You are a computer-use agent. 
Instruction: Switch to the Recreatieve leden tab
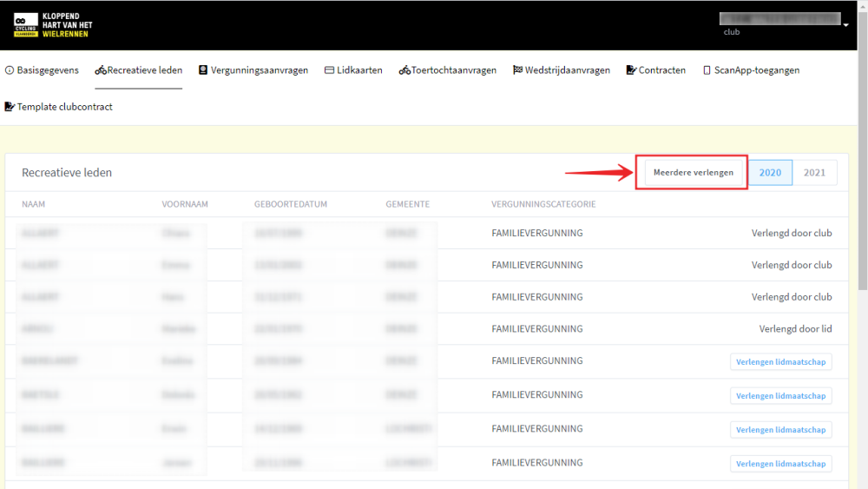138,70
